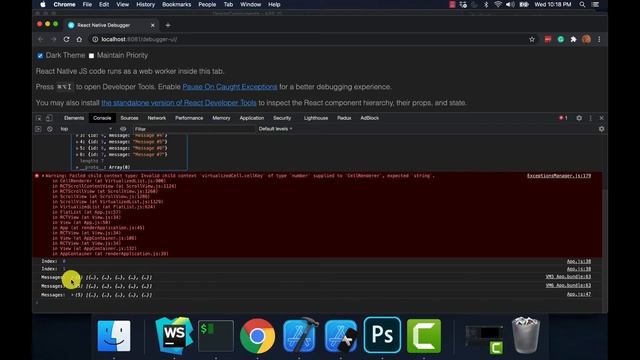Open Trash in the Dock
Image resolution: width=640 pixels, height=360 pixels.
(526, 336)
